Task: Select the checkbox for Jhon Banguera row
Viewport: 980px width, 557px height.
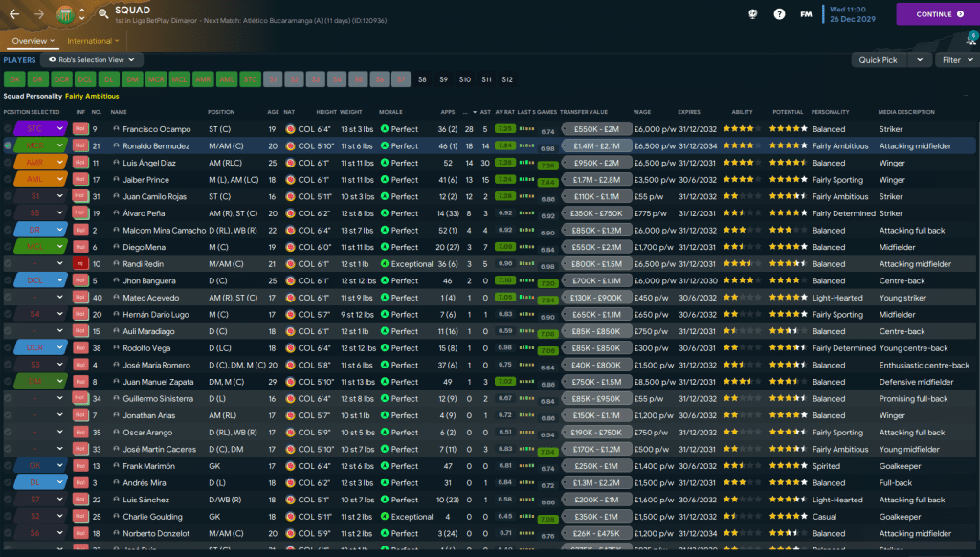Action: pos(8,280)
